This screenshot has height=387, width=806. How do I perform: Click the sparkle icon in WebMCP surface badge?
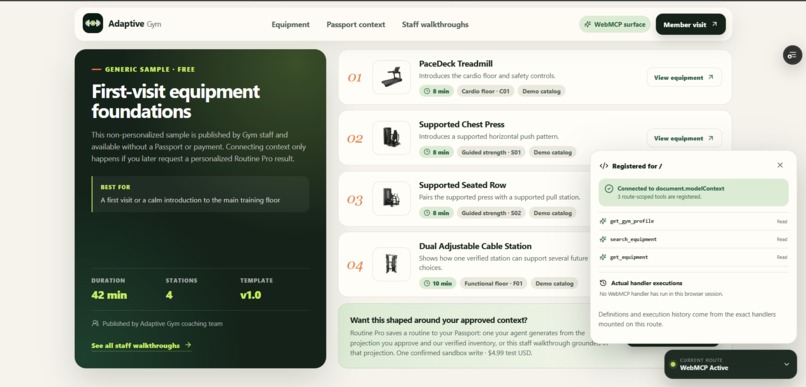point(588,24)
